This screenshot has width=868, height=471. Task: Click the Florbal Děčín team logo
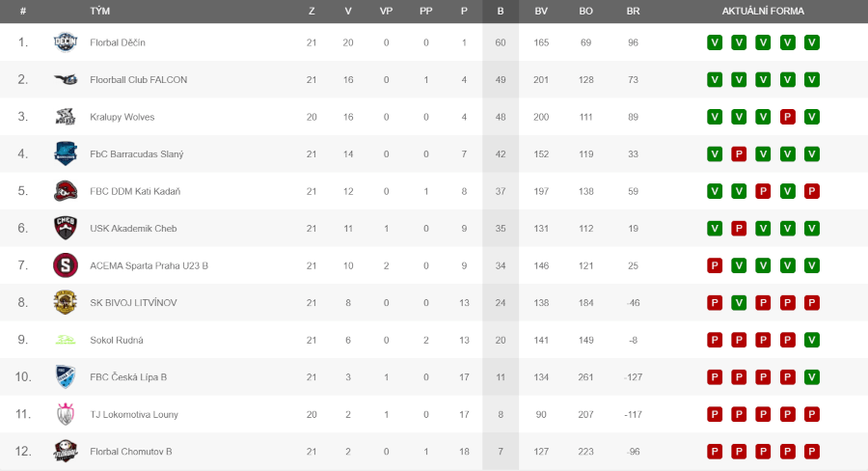coord(66,42)
